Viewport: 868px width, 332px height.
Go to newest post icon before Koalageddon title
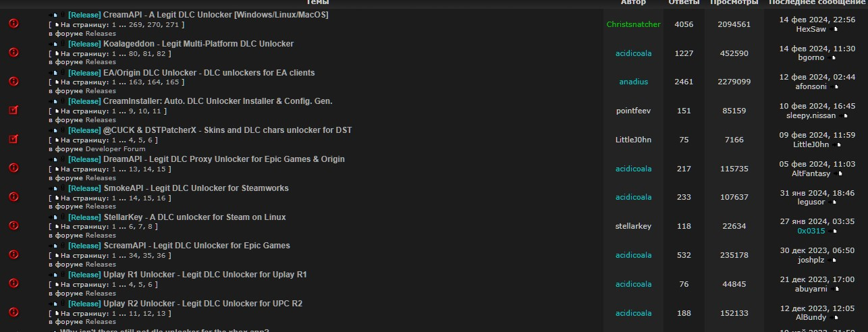[53, 44]
